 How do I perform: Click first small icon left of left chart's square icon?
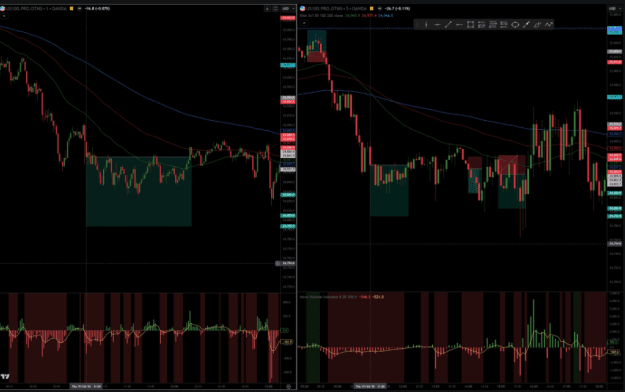(267, 8)
